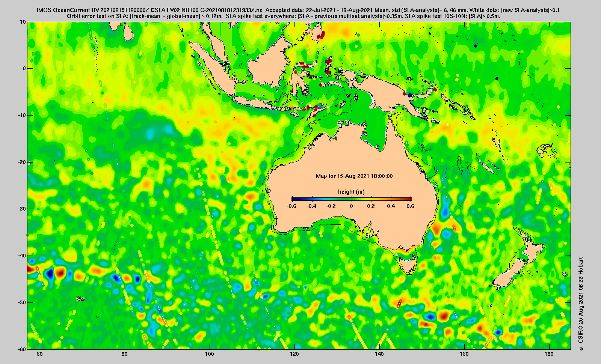This screenshot has width=601, height=364.
Task: Click the -0.6 colorbar tick label
Action: [x=291, y=206]
